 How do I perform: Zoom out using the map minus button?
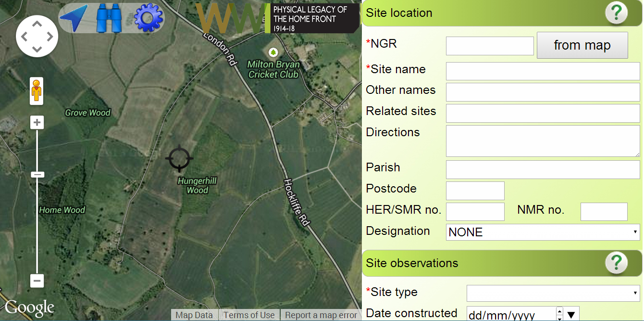(x=37, y=281)
